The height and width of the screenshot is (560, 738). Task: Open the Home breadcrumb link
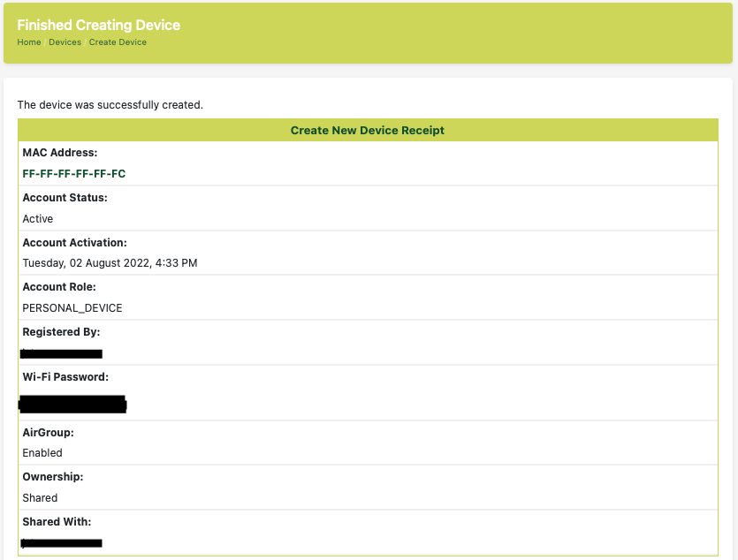pyautogui.click(x=28, y=42)
